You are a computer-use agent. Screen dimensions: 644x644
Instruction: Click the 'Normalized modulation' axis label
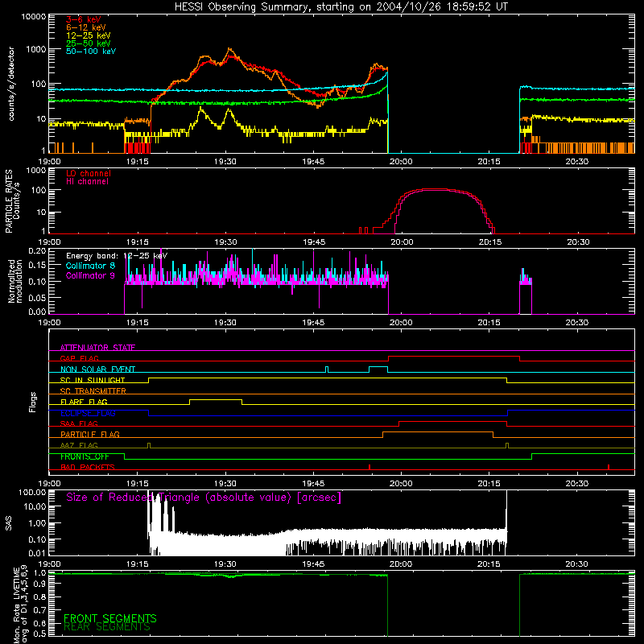click(x=15, y=281)
